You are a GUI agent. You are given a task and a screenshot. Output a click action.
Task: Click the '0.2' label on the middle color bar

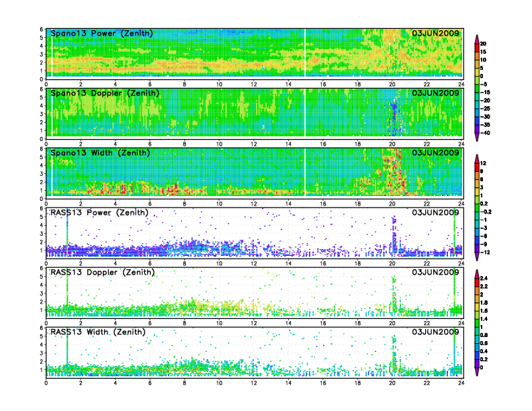pos(484,203)
